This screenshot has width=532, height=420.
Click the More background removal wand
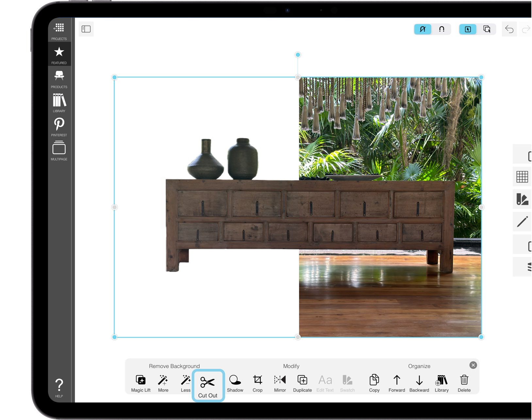[163, 380]
